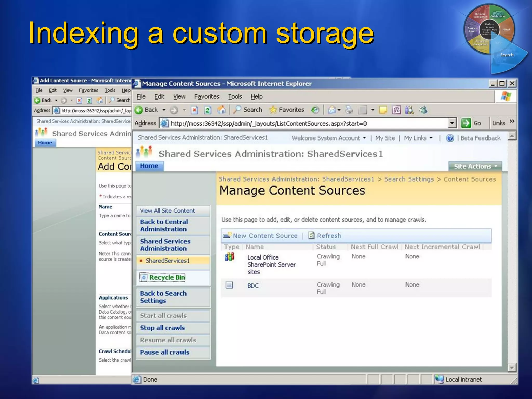Click the Forward arrow in Manage Content Sources window
The width and height of the screenshot is (532, 399).
174,110
